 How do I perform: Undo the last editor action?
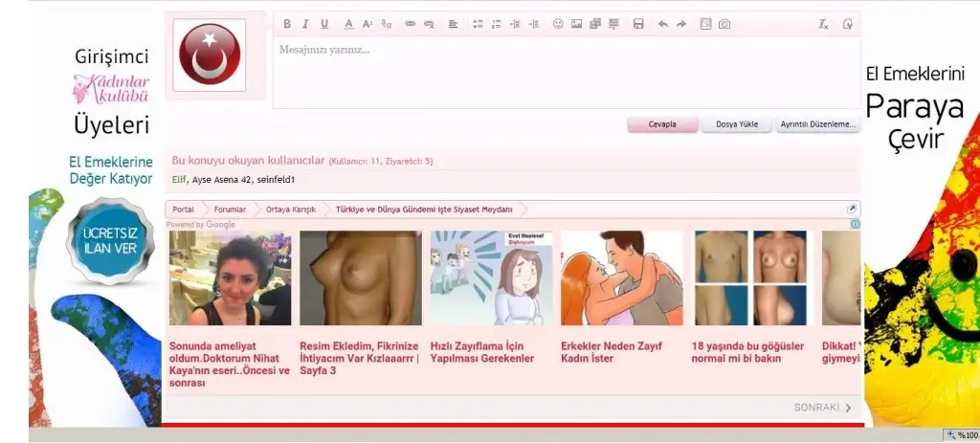[662, 24]
